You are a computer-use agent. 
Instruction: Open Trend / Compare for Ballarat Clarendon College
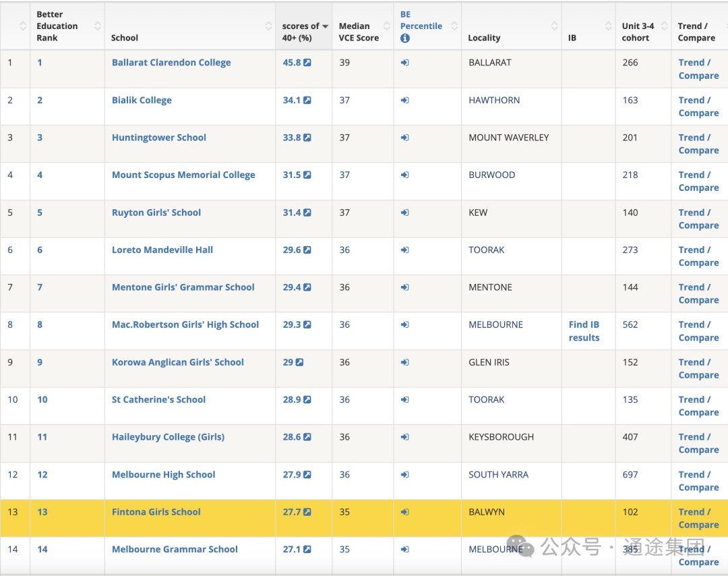point(698,69)
